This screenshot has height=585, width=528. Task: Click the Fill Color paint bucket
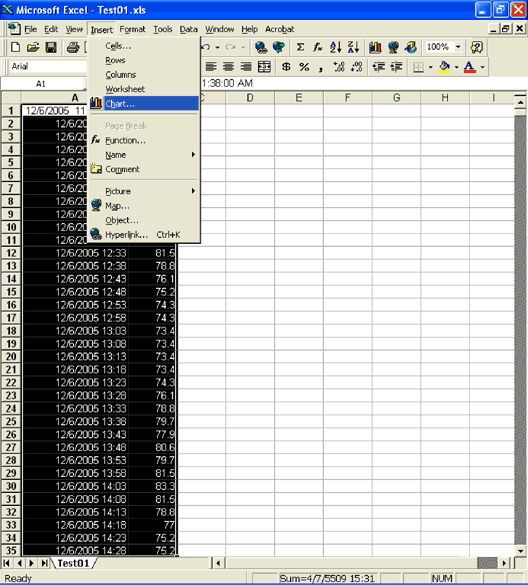tap(444, 67)
